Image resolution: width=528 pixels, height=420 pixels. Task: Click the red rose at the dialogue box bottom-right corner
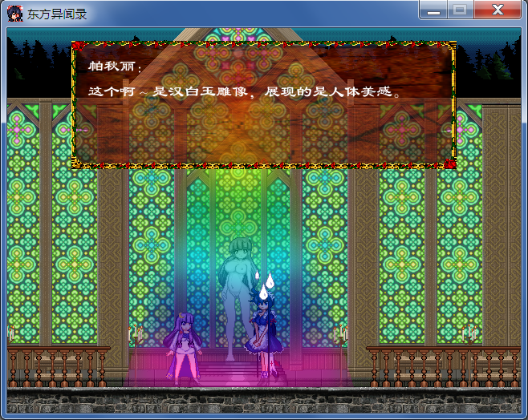[x=449, y=164]
